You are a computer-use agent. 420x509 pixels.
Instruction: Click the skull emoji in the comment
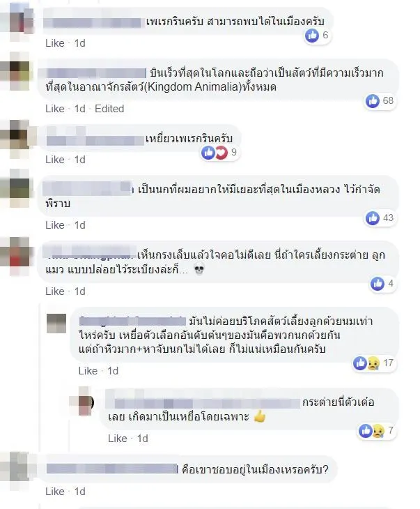point(199,269)
